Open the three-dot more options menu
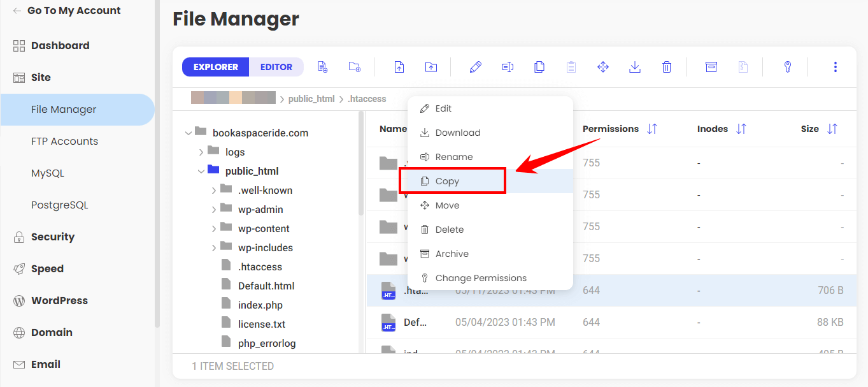 pos(835,67)
